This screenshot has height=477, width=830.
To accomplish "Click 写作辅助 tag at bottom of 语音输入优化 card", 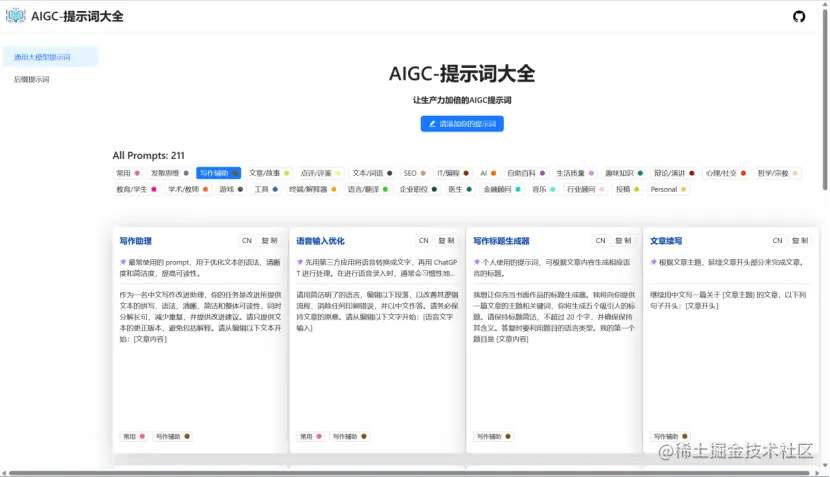I will pyautogui.click(x=349, y=436).
